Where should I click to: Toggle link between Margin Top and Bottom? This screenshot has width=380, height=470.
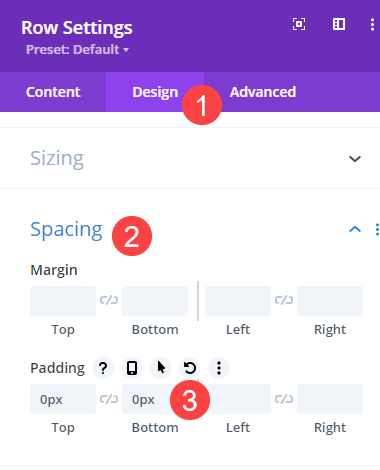tap(109, 300)
